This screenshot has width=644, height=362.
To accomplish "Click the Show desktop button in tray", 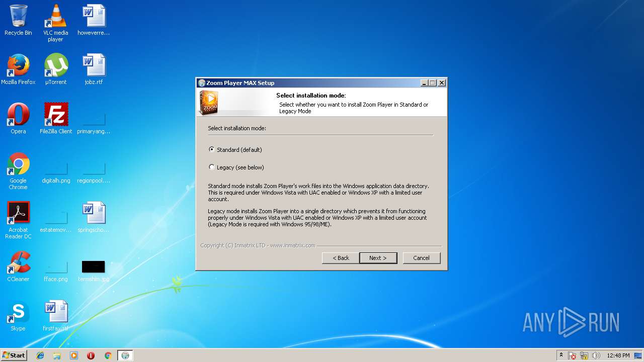I will [x=638, y=355].
